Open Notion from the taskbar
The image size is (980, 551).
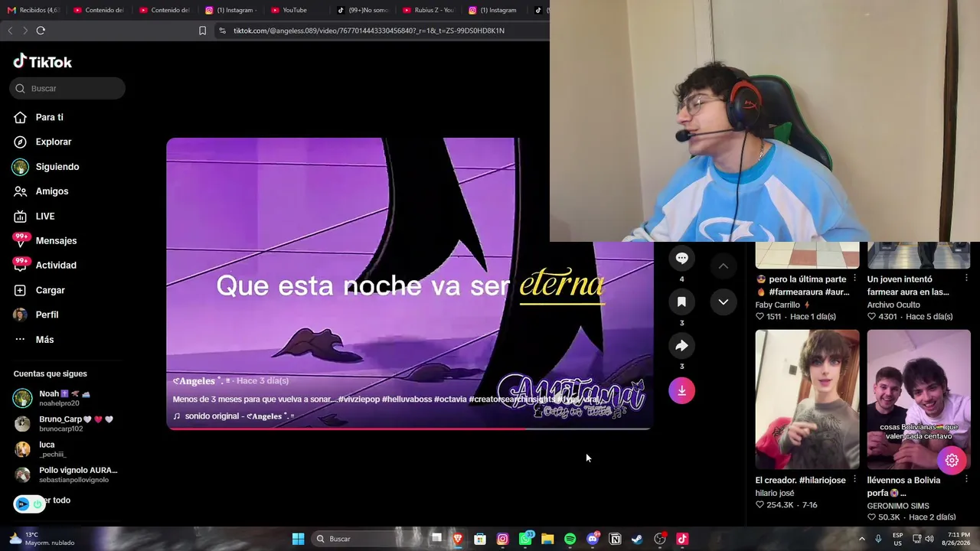615,539
